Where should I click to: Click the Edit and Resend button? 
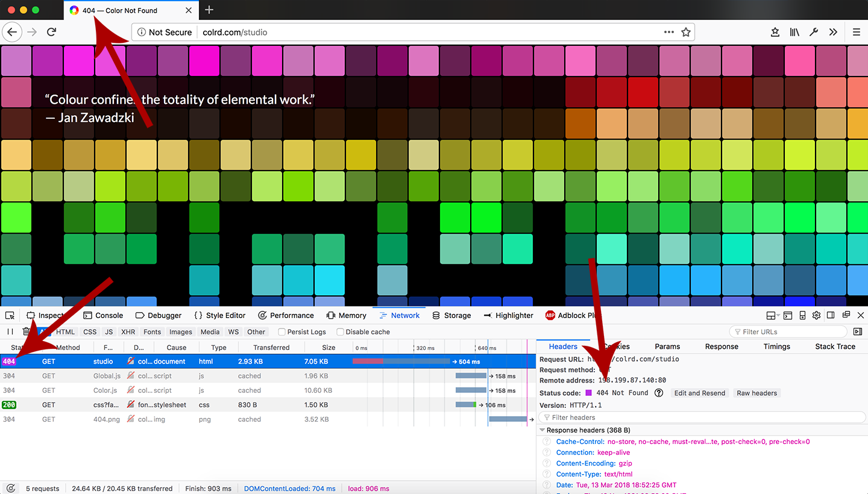click(x=699, y=393)
